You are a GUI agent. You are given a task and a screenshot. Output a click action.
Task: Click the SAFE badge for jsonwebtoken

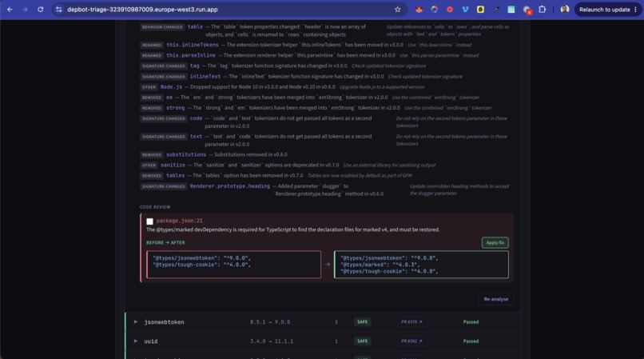pyautogui.click(x=362, y=322)
